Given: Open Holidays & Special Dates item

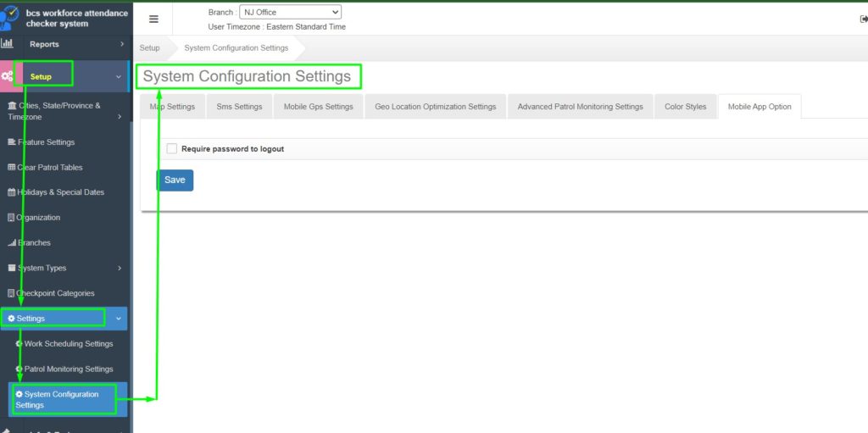Looking at the screenshot, I should point(59,192).
